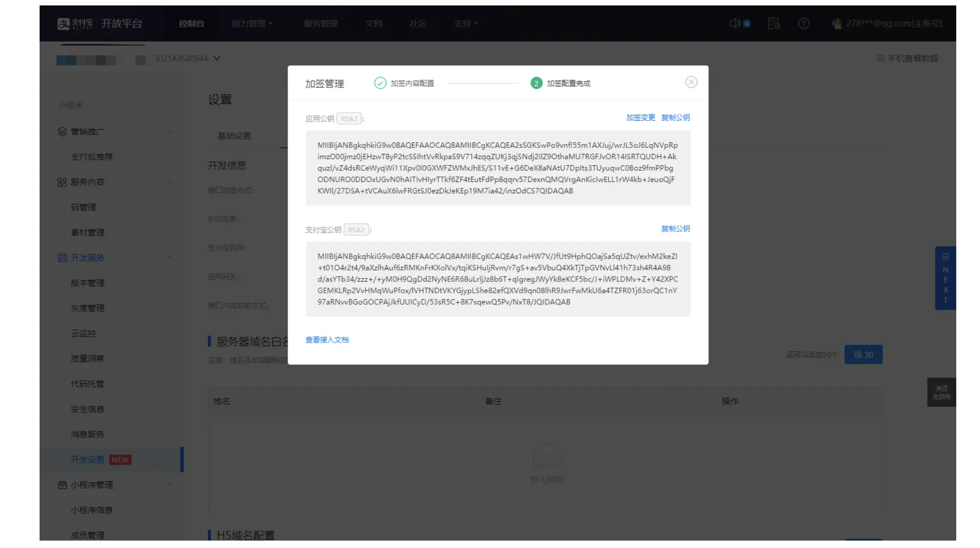Open the NEXT floating side panel
Screen dimensions: 980x548
coord(945,278)
